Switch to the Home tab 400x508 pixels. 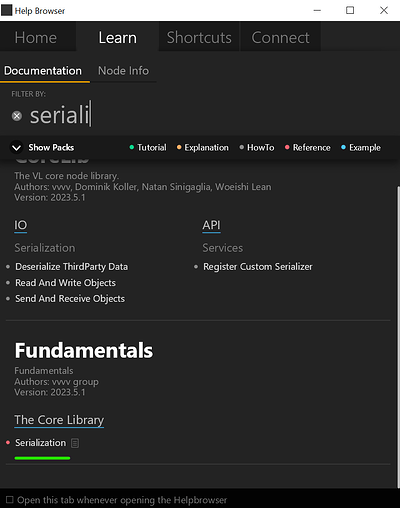(36, 37)
